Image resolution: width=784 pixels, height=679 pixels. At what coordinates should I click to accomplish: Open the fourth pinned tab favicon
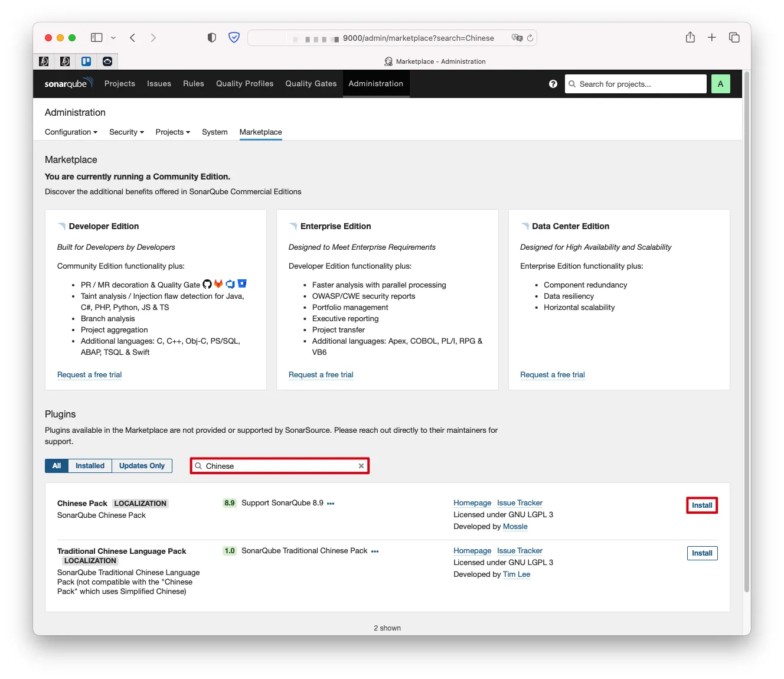(107, 61)
